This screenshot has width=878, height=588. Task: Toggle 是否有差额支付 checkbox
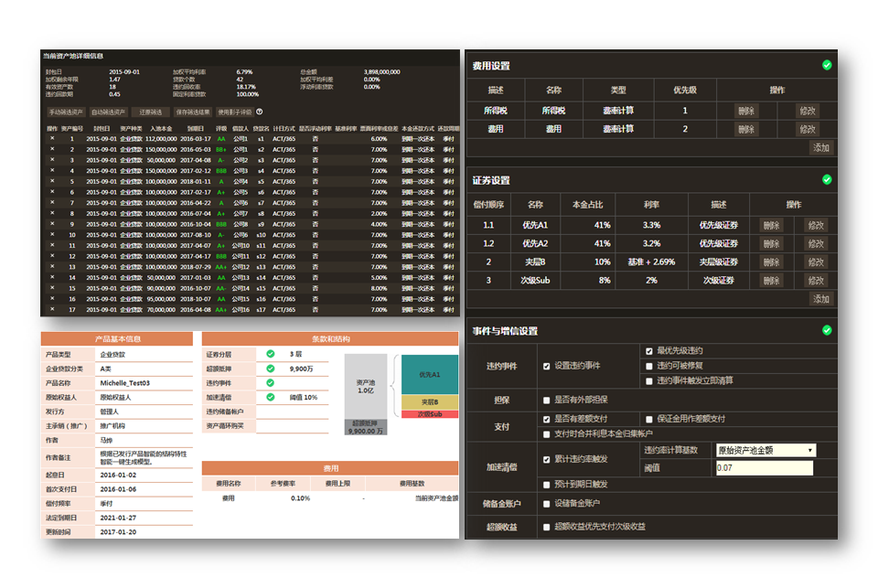[x=547, y=420]
